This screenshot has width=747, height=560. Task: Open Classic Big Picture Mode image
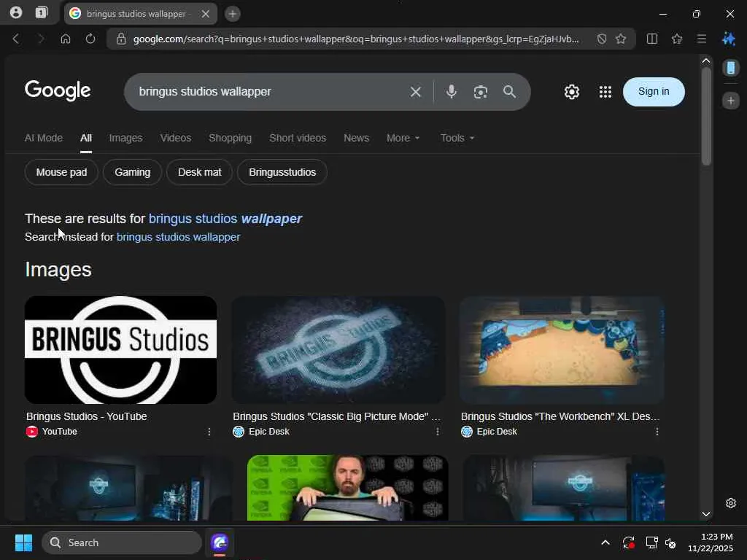[338, 349]
